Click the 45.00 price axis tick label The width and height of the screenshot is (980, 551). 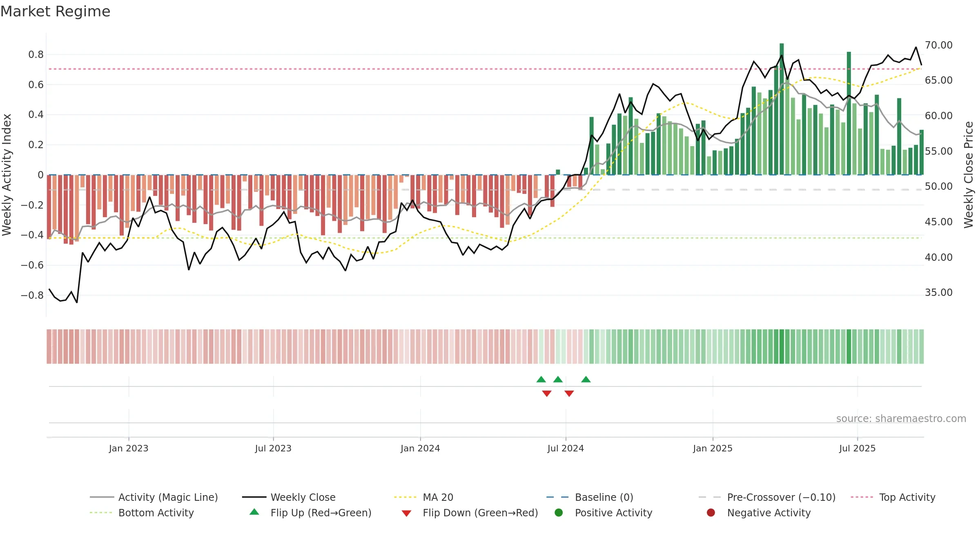click(x=938, y=222)
